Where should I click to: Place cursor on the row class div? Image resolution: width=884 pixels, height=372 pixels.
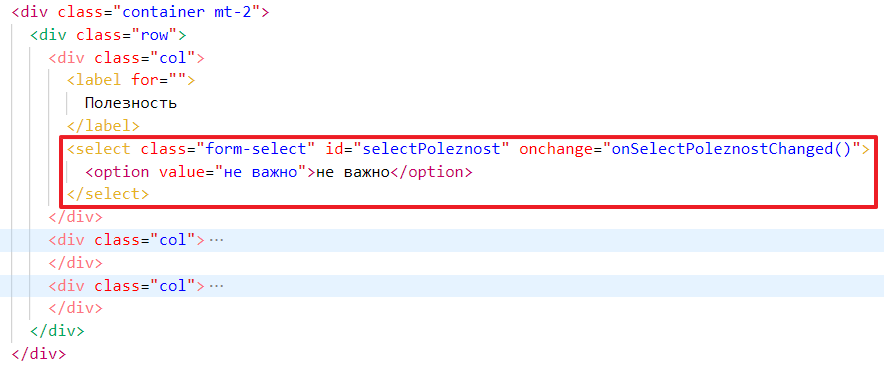click(108, 35)
